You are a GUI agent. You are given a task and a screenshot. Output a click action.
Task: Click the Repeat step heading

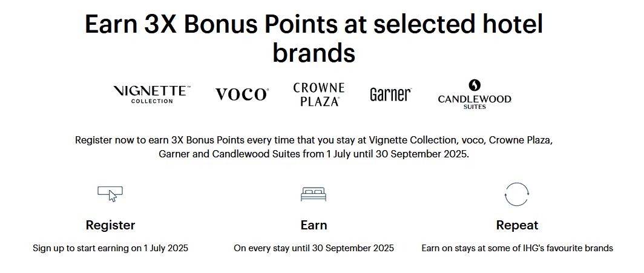(x=517, y=225)
